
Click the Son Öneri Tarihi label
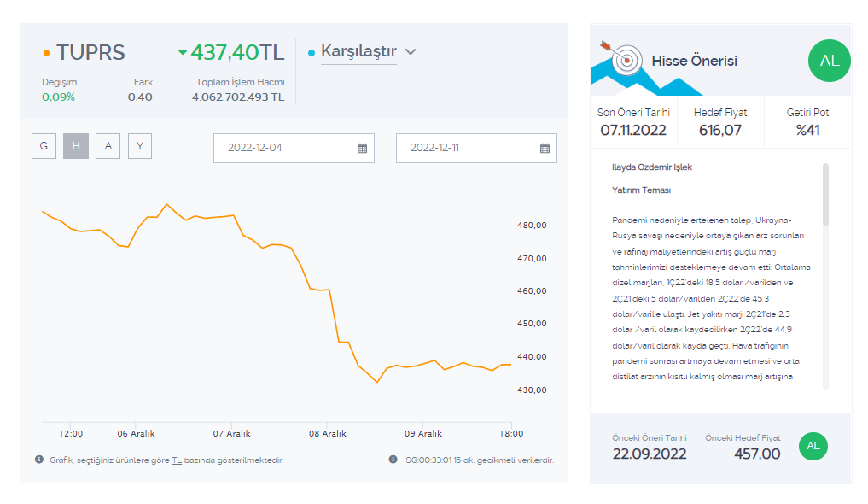633,113
